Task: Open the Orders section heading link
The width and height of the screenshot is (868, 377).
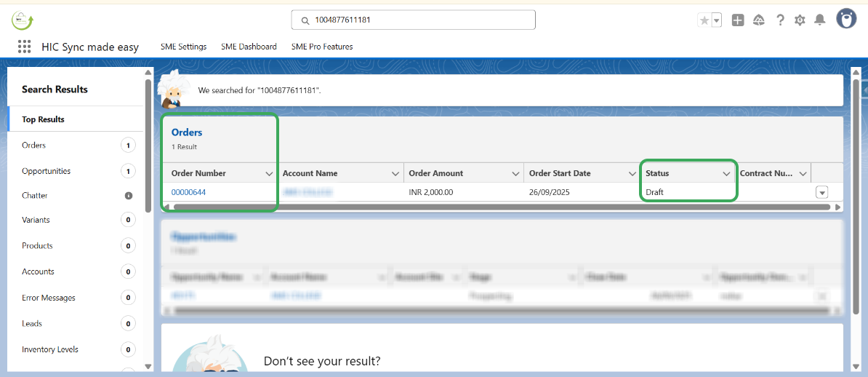Action: (x=187, y=132)
